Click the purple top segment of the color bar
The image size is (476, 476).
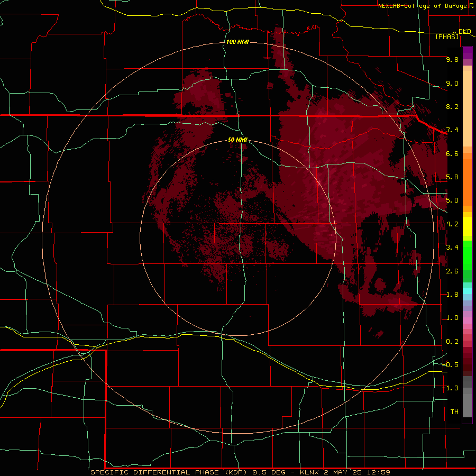(467, 53)
